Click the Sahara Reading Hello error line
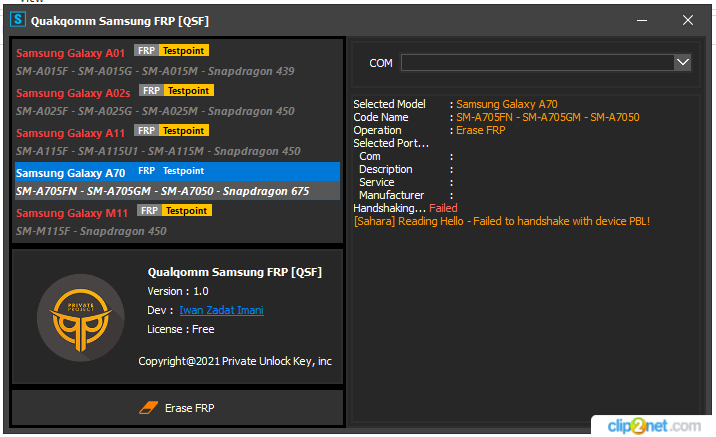 coord(502,221)
